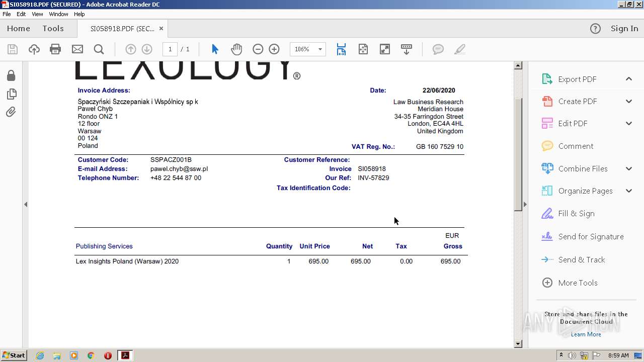Image resolution: width=644 pixels, height=362 pixels.
Task: Open the Send & Track tool
Action: [582, 259]
